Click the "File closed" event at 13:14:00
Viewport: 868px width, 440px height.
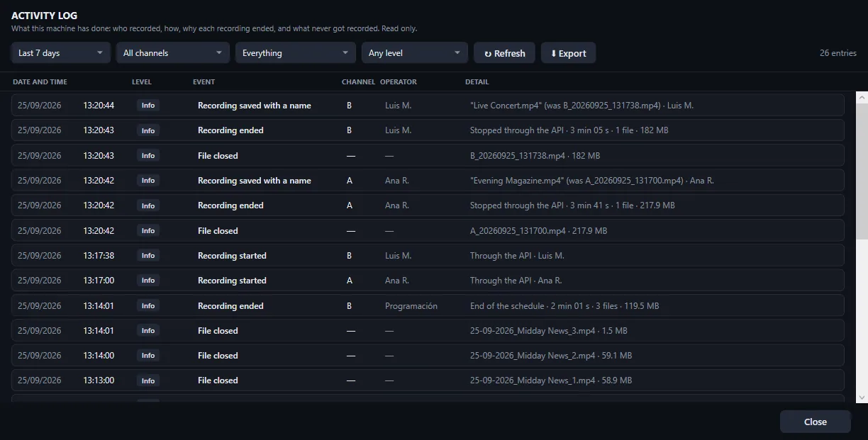218,356
